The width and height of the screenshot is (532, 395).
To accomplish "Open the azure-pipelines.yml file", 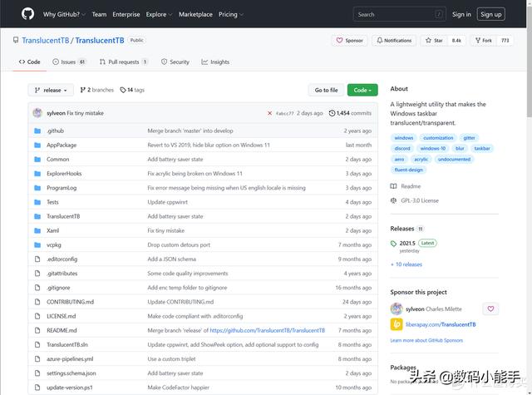I will 70,359.
